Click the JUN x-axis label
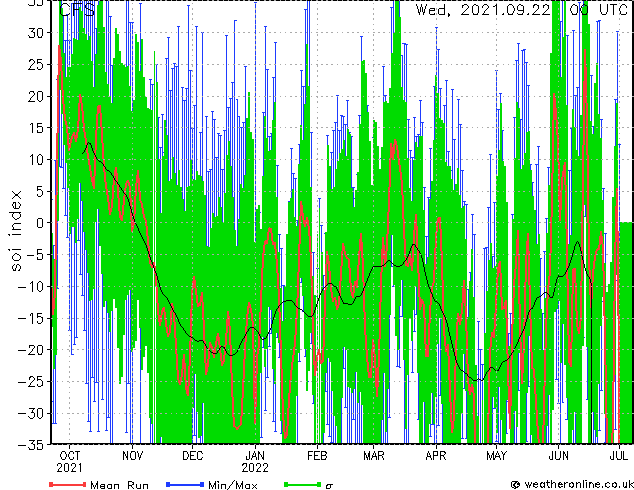This screenshot has width=634, height=490. tap(558, 456)
